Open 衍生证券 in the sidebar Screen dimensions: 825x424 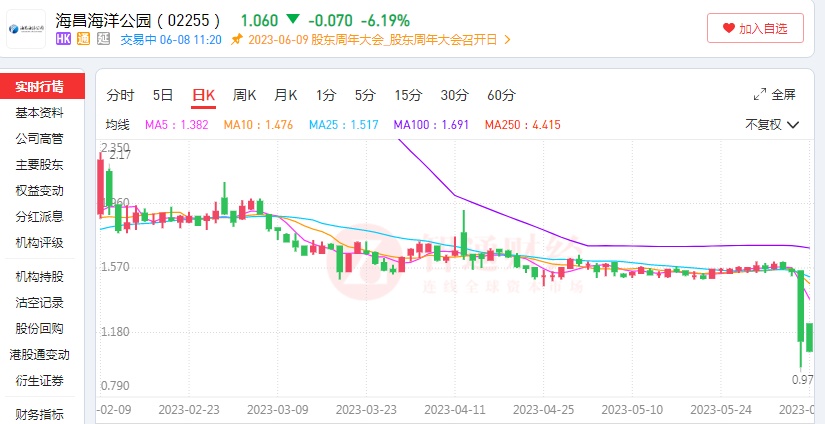pyautogui.click(x=39, y=381)
